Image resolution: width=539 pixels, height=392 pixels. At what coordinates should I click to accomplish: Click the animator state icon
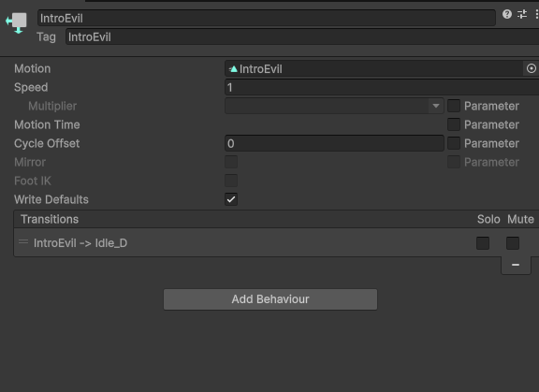click(16, 22)
